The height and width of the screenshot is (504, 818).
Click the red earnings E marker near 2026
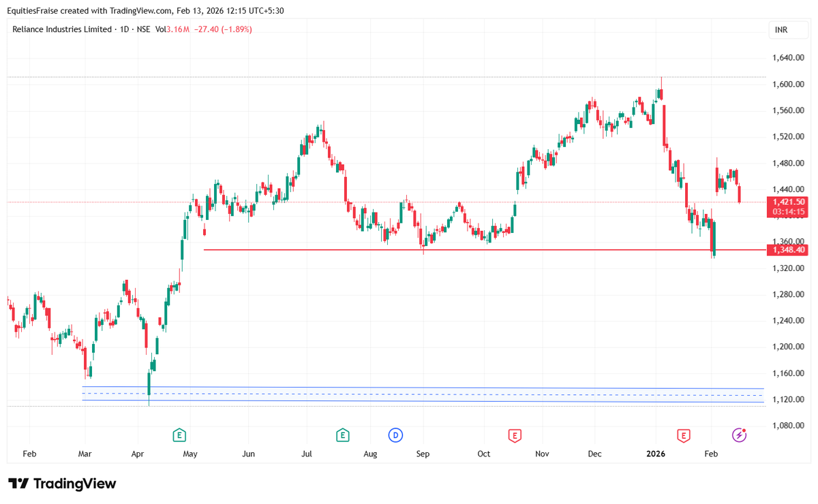(683, 435)
